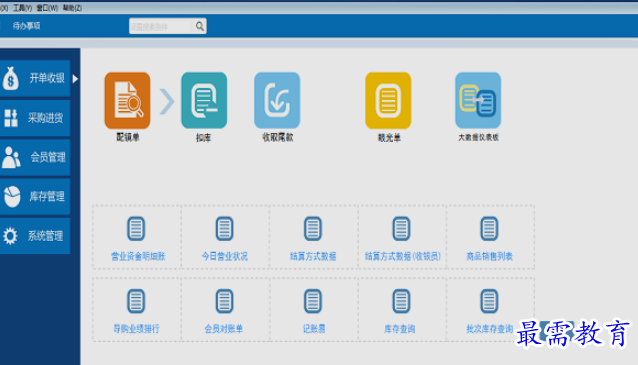Open the 商品销售列表 link
The width and height of the screenshot is (638, 365).
(x=489, y=256)
